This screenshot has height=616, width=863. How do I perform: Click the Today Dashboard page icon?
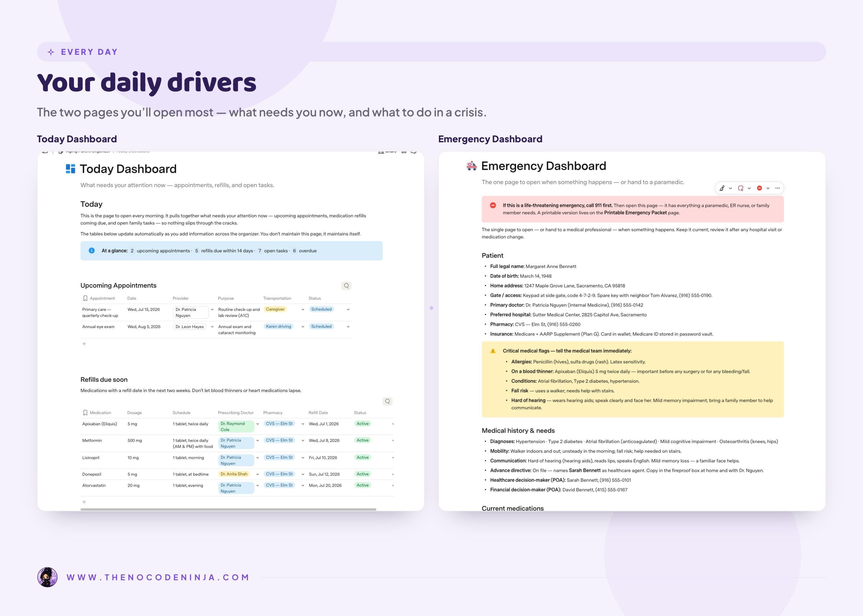(70, 169)
